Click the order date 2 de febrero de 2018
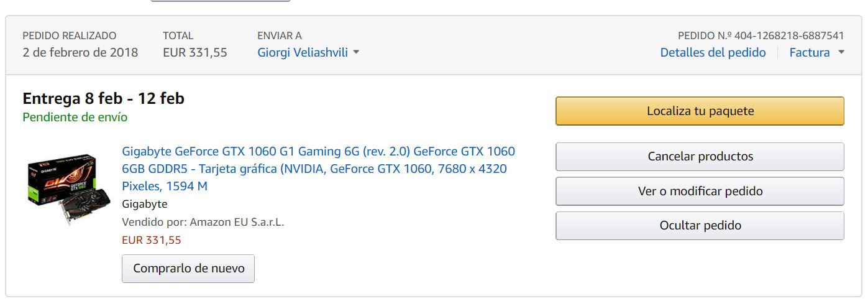This screenshot has width=868, height=301. point(80,53)
